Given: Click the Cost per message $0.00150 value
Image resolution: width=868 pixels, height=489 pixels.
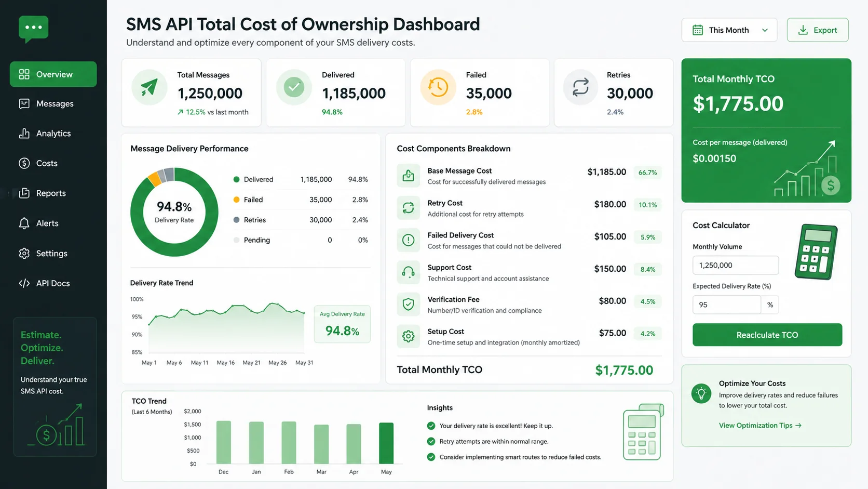Looking at the screenshot, I should (x=714, y=158).
